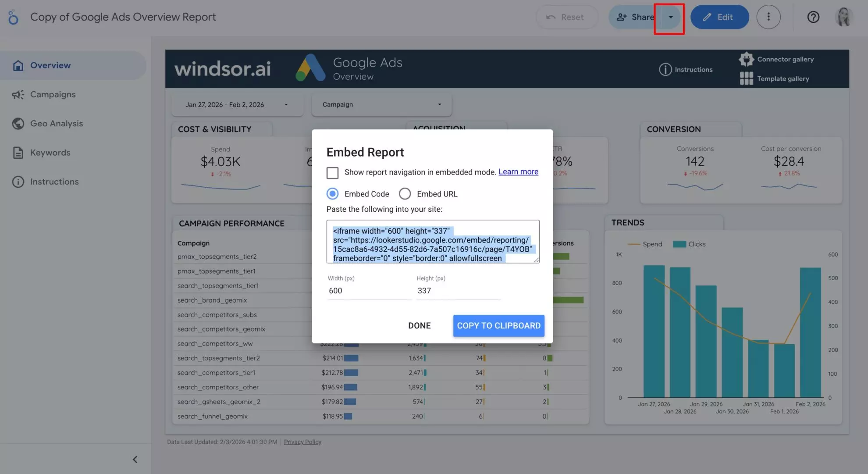Open the date range dropdown
Viewport: 868px width, 474px height.
(x=237, y=104)
